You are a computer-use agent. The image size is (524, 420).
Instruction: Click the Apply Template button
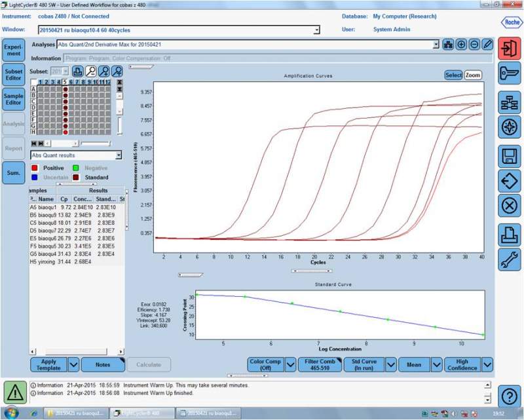pos(48,364)
